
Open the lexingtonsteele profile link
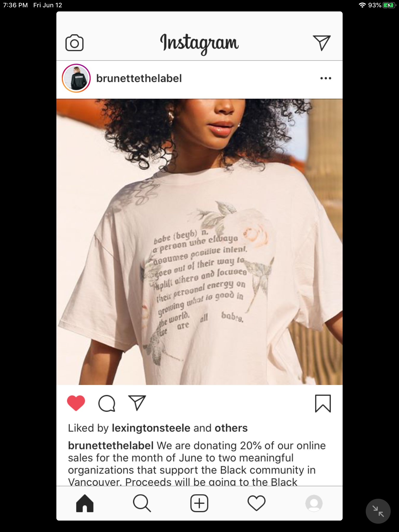(151, 428)
